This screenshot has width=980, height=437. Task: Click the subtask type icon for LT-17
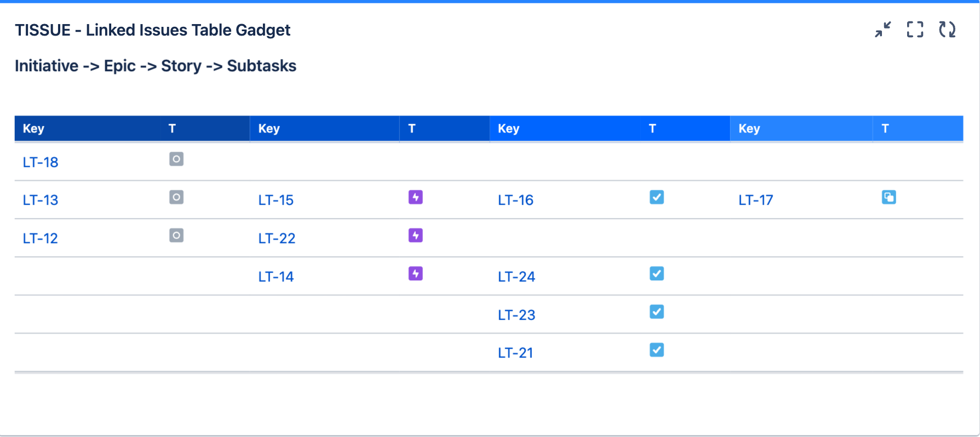pos(889,197)
